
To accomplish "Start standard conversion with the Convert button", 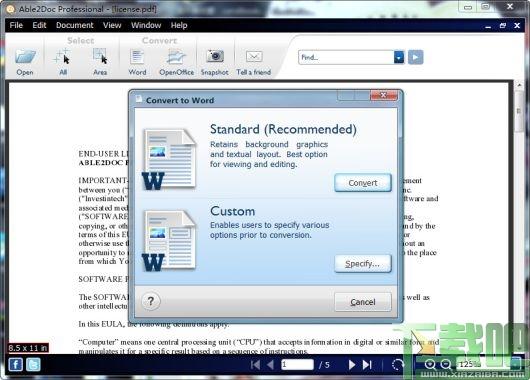I will (x=363, y=183).
